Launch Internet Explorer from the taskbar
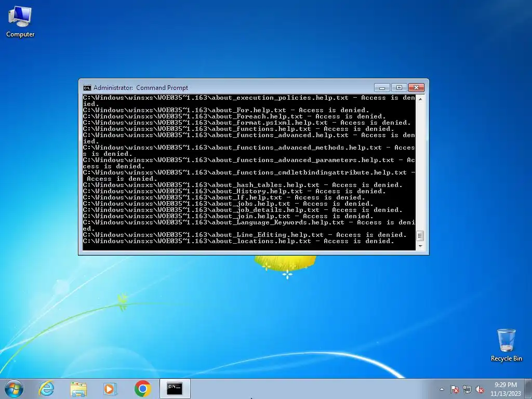Image resolution: width=532 pixels, height=399 pixels. click(46, 389)
